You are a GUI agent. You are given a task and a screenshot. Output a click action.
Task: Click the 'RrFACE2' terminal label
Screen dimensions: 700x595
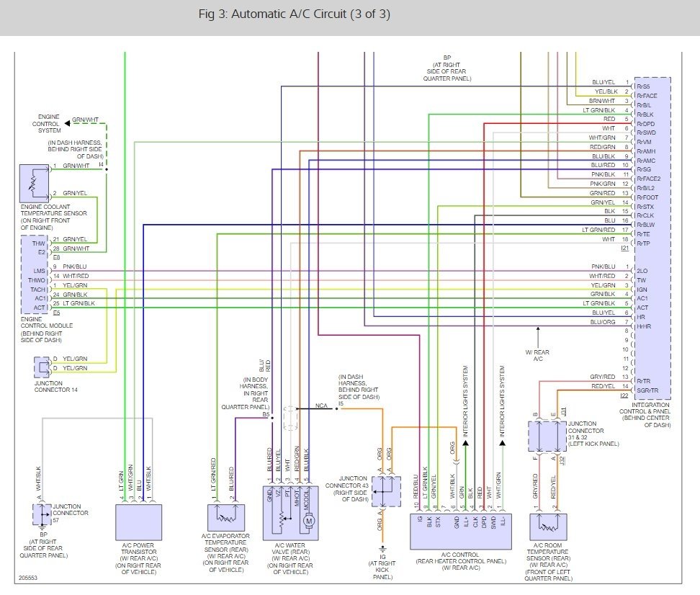tap(649, 179)
